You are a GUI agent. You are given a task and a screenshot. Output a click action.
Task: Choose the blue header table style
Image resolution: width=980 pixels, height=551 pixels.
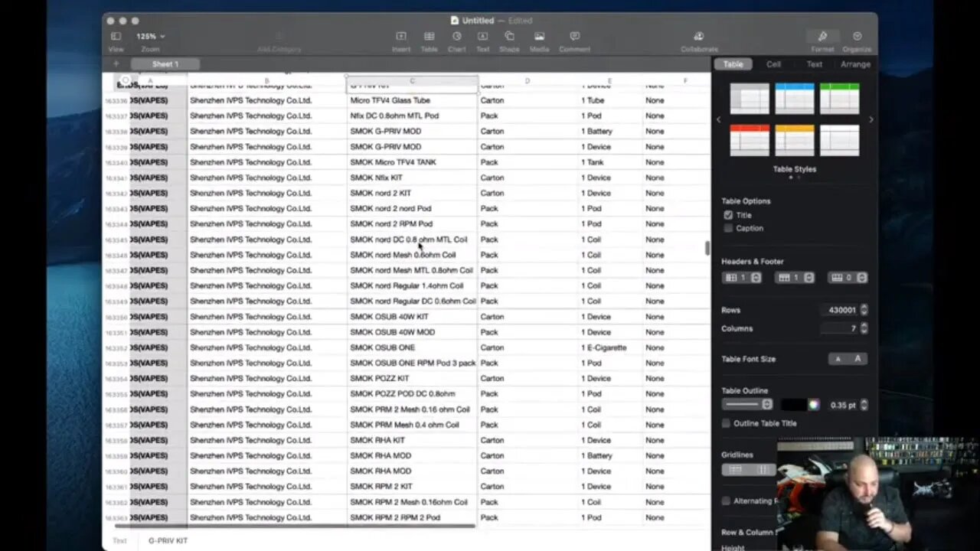pyautogui.click(x=795, y=99)
